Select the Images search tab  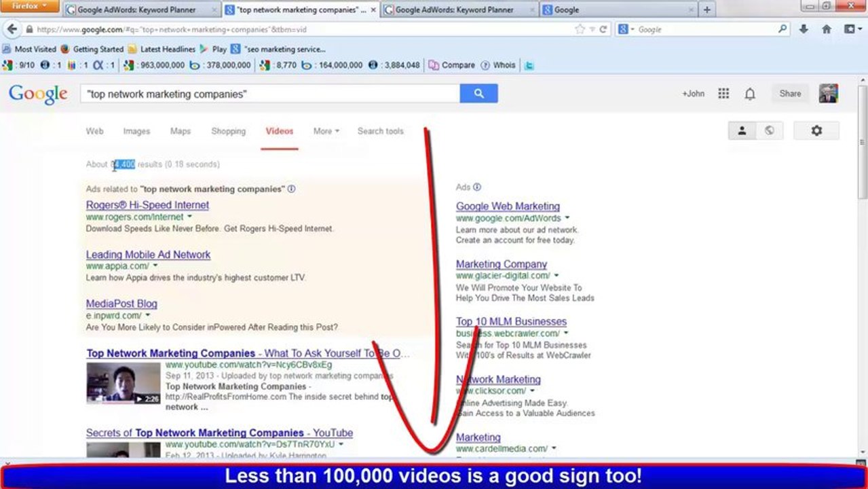click(136, 131)
